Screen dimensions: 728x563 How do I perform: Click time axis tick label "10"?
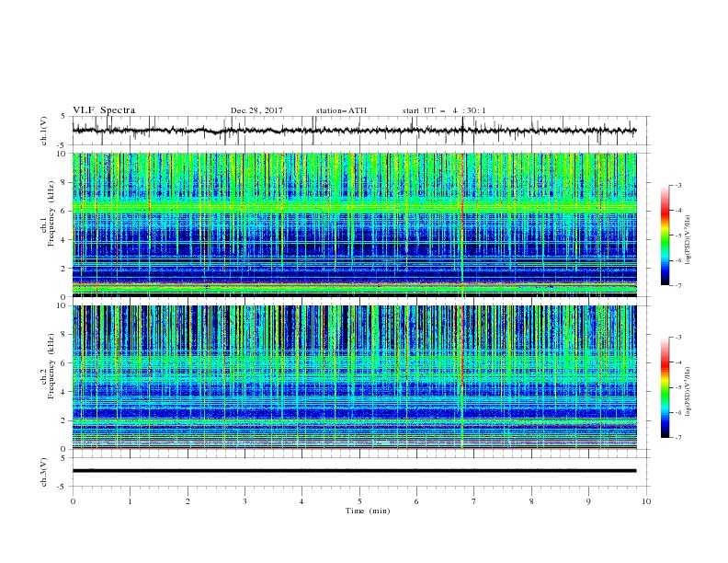(x=646, y=501)
